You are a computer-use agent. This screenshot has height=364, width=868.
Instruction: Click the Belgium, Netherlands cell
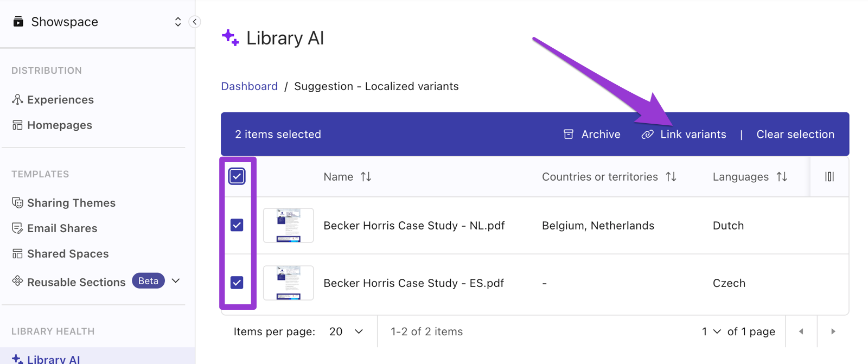coord(598,226)
